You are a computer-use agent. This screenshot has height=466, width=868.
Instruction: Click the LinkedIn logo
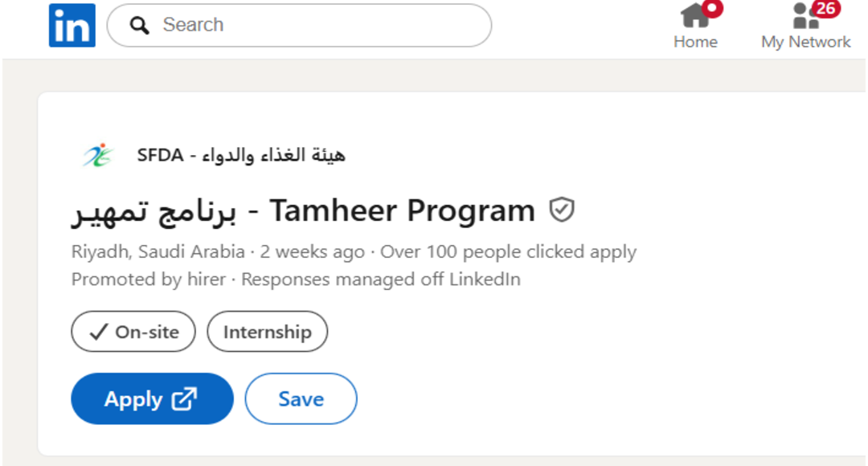pyautogui.click(x=72, y=25)
